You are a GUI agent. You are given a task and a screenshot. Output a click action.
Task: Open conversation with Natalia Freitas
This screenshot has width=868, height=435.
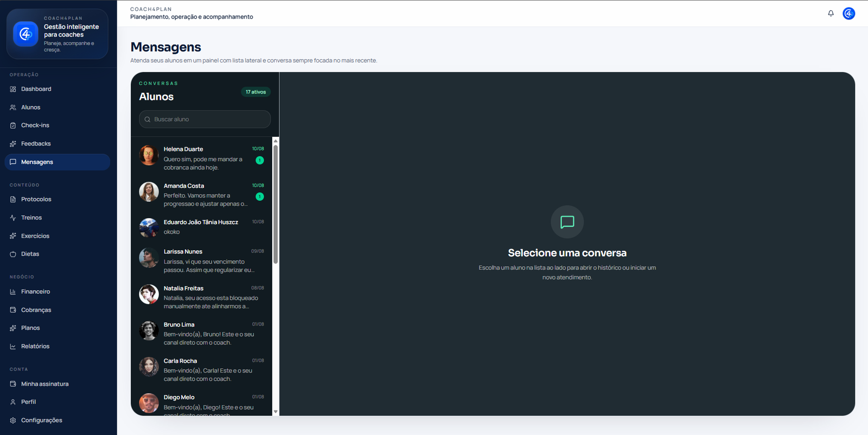point(202,297)
